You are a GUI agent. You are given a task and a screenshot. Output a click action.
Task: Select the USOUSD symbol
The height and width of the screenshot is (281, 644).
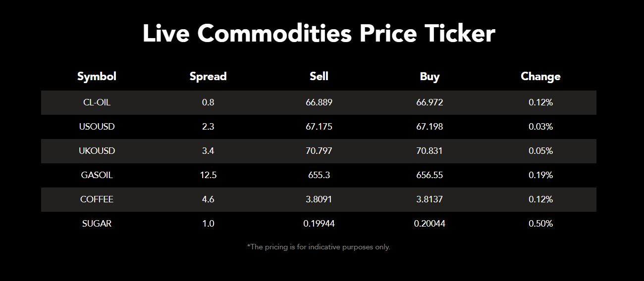(x=97, y=127)
